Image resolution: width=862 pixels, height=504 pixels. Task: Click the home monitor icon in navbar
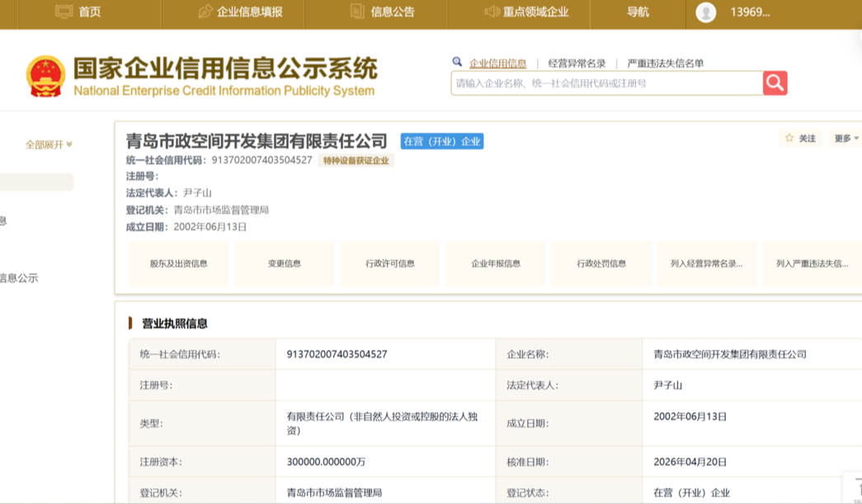[x=64, y=12]
